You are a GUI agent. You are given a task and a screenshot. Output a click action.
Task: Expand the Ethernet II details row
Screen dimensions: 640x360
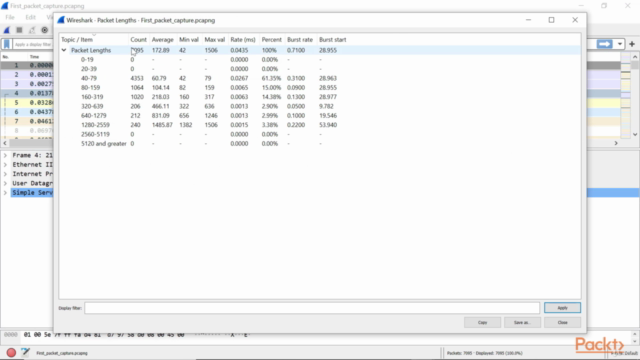tap(5, 165)
